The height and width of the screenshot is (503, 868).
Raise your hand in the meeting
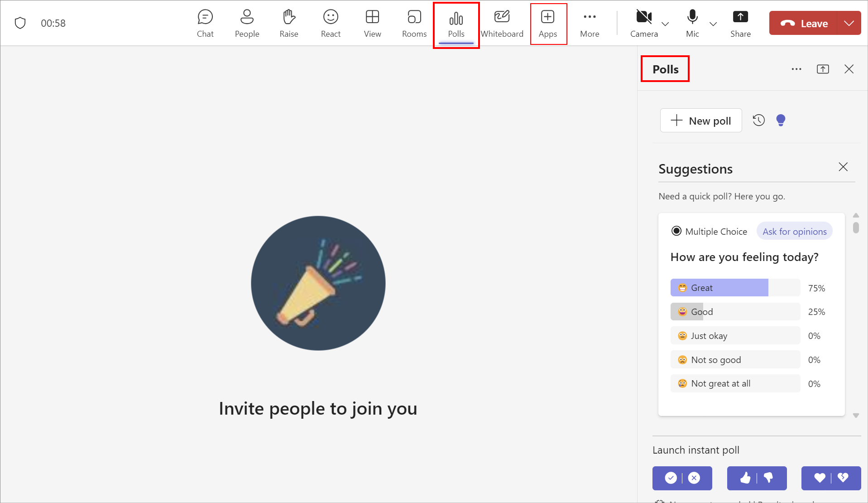pyautogui.click(x=288, y=24)
